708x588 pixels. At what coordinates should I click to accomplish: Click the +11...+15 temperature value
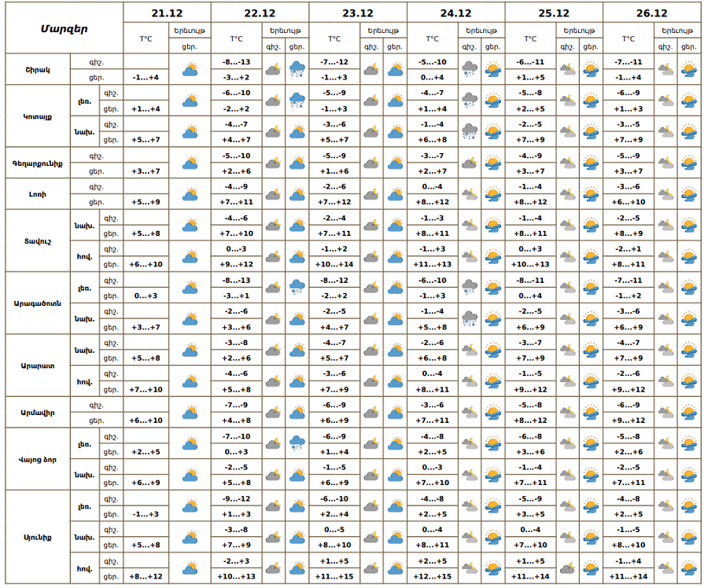coord(334,576)
